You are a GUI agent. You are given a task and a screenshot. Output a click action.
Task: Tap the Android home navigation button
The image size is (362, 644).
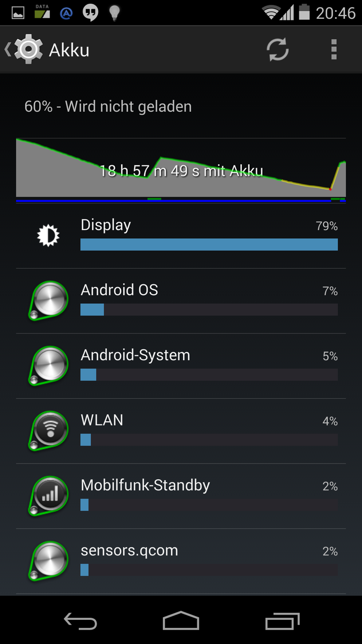[181, 621]
